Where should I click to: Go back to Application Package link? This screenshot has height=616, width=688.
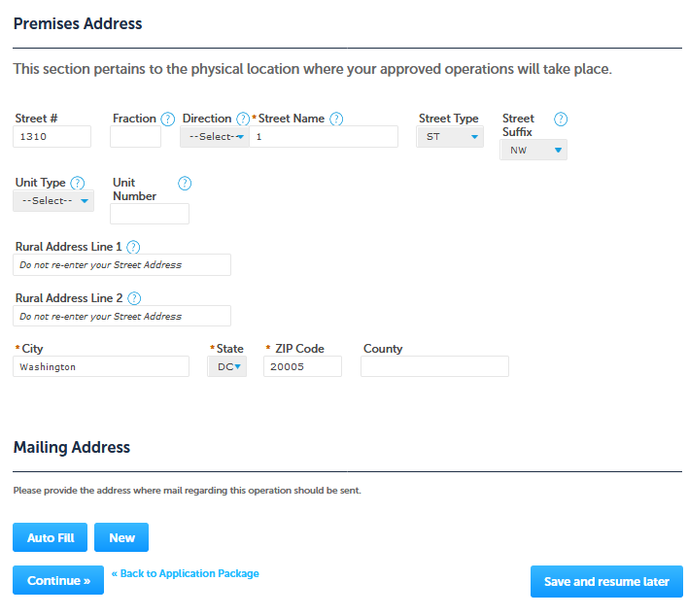click(x=186, y=574)
